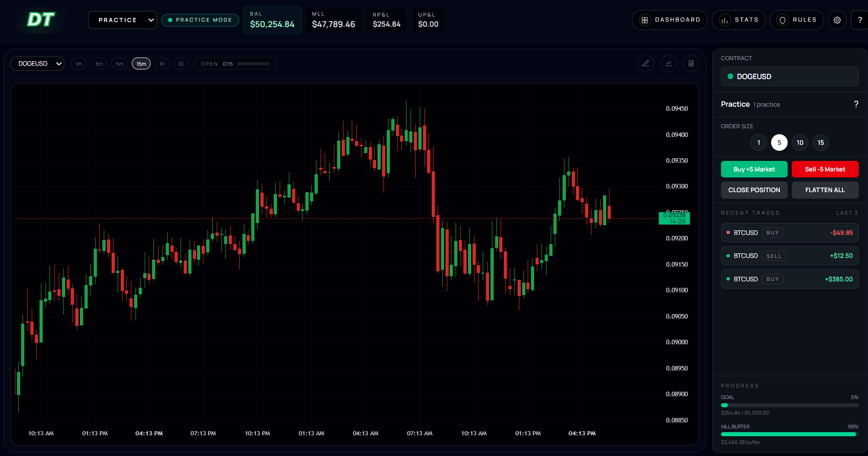Switch to the 5m timeframe tab

(x=119, y=63)
